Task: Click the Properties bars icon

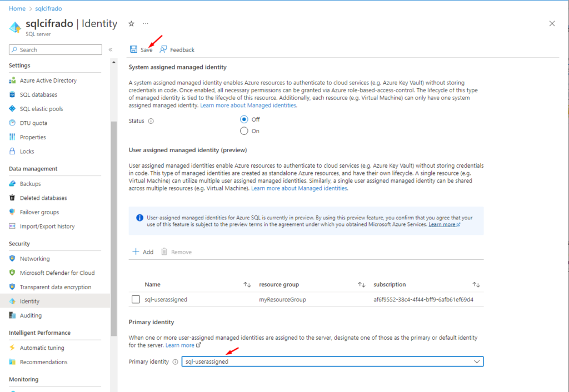Action: point(12,137)
